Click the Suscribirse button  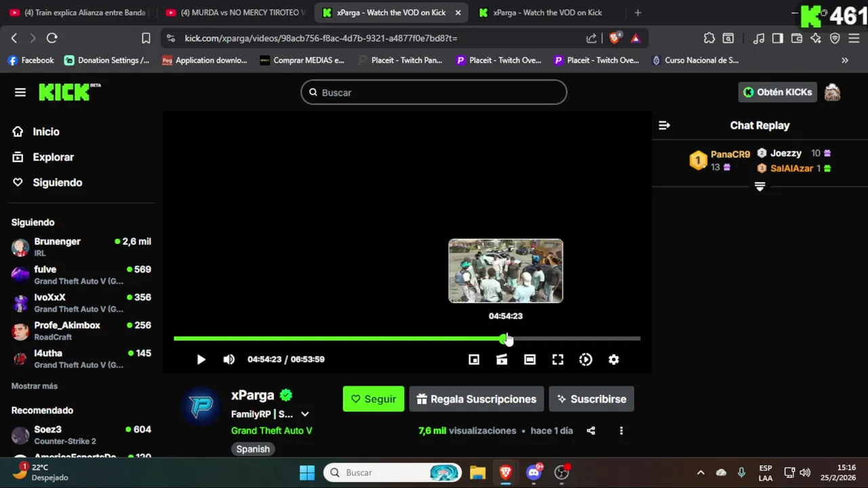point(591,399)
